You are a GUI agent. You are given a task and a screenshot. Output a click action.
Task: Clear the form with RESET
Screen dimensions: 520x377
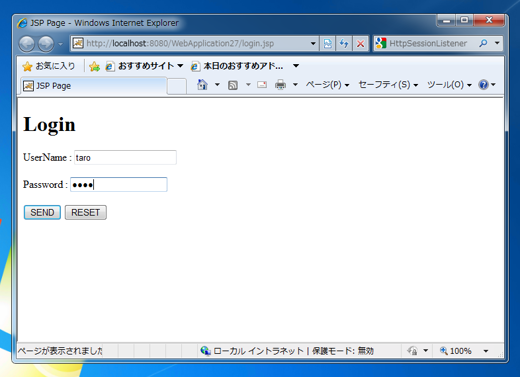(86, 212)
